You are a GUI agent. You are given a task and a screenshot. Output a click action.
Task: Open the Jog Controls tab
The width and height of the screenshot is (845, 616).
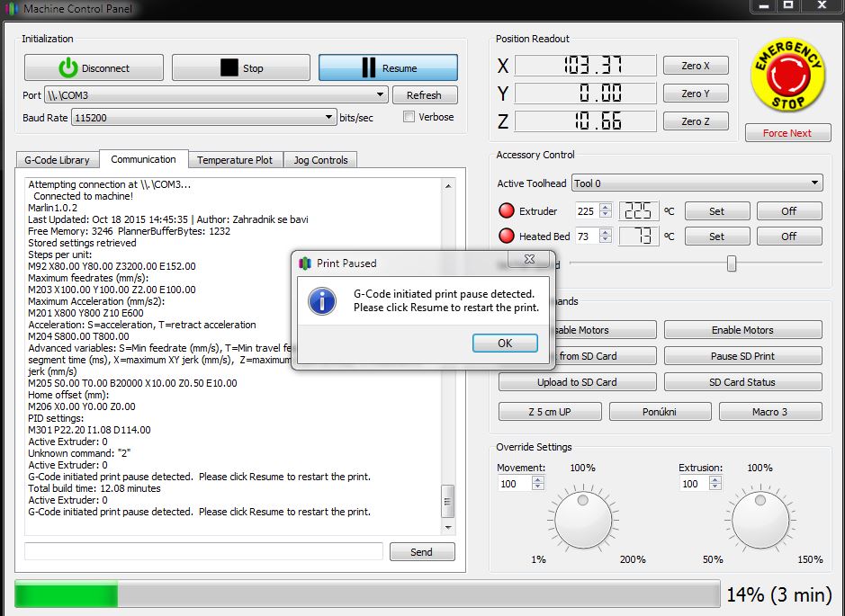pos(320,160)
